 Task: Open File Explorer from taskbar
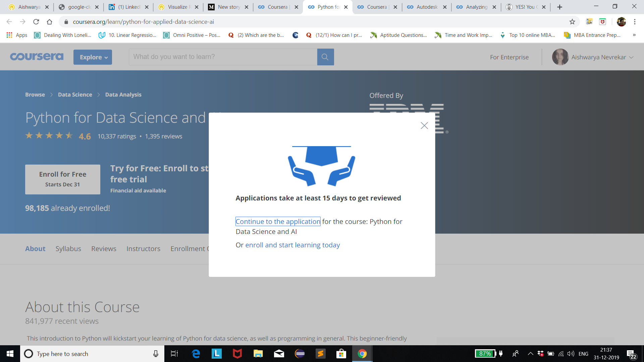pos(258,354)
